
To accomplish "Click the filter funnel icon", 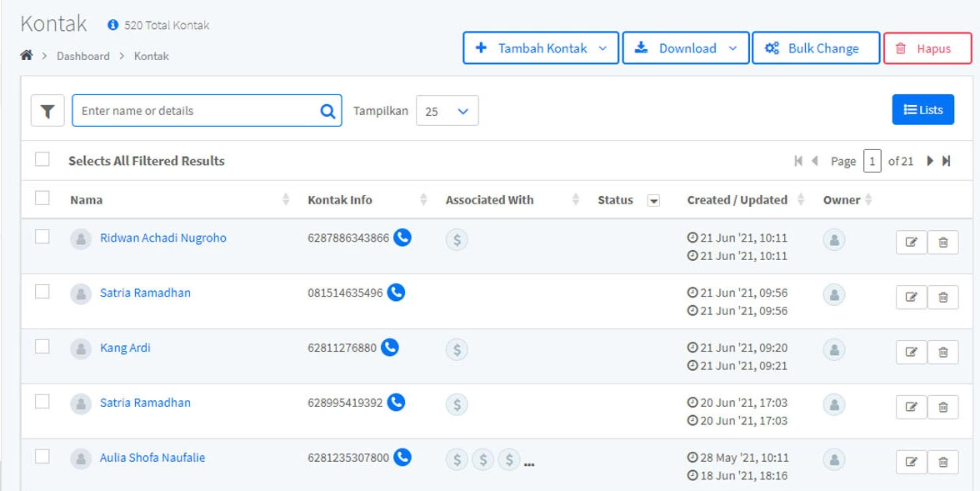I will click(47, 111).
